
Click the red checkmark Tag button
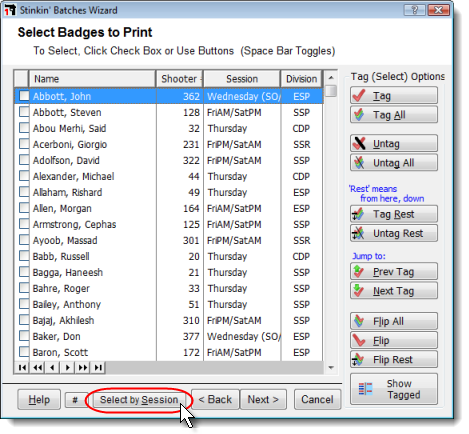394,96
